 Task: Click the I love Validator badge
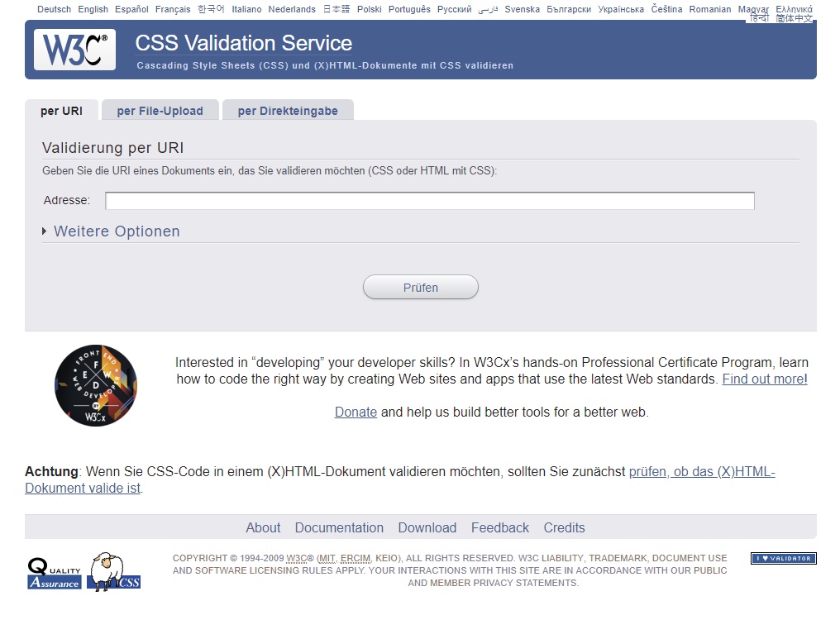tap(783, 559)
